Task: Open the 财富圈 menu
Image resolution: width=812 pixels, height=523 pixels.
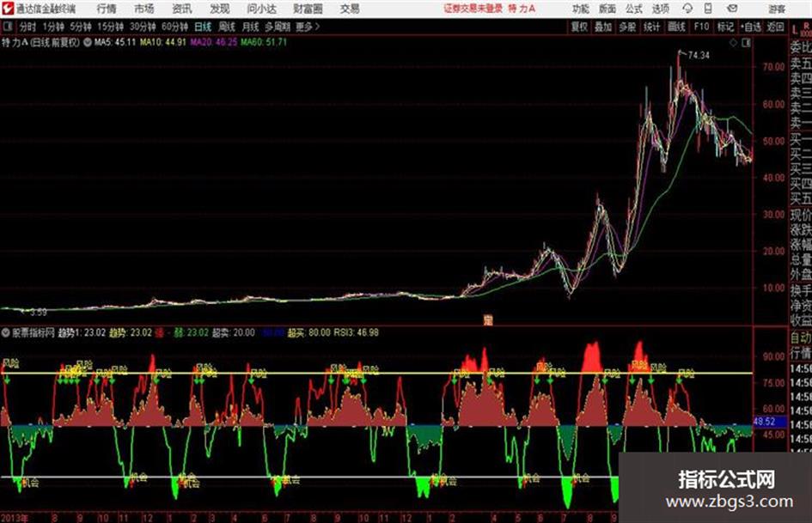Action: click(308, 9)
